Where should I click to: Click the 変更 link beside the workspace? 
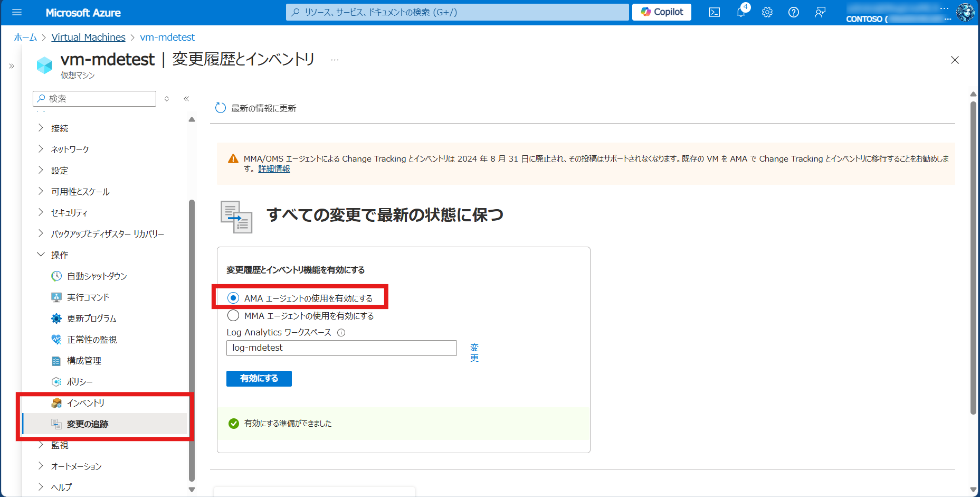pyautogui.click(x=474, y=352)
